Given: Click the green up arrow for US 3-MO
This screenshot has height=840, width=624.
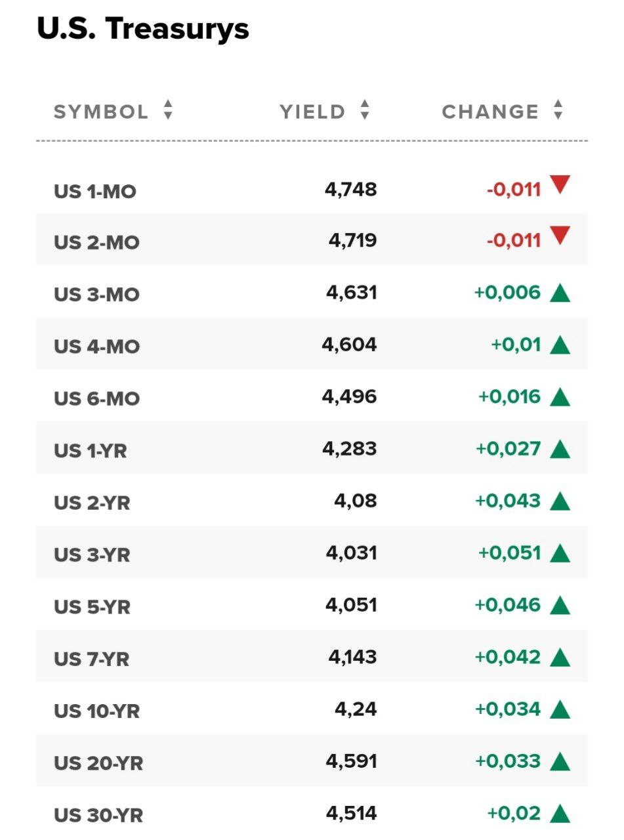Looking at the screenshot, I should (x=560, y=293).
